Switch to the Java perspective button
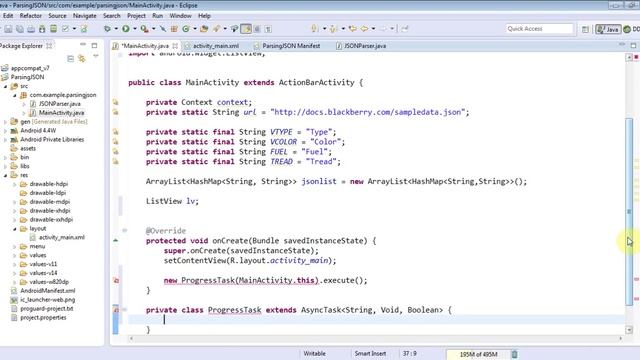Viewport: 640px width, 360px height. point(608,29)
